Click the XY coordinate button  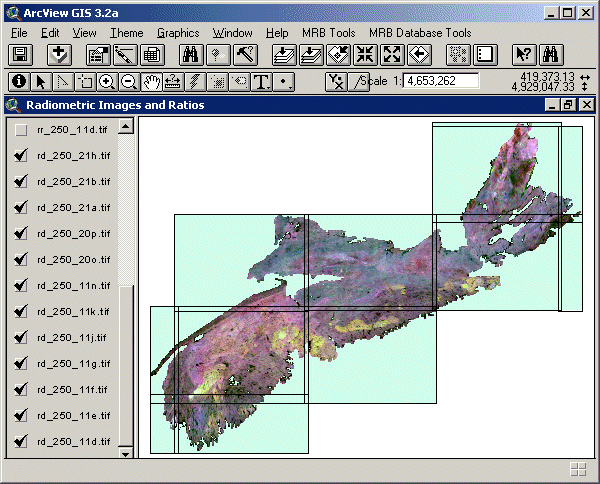[336, 81]
